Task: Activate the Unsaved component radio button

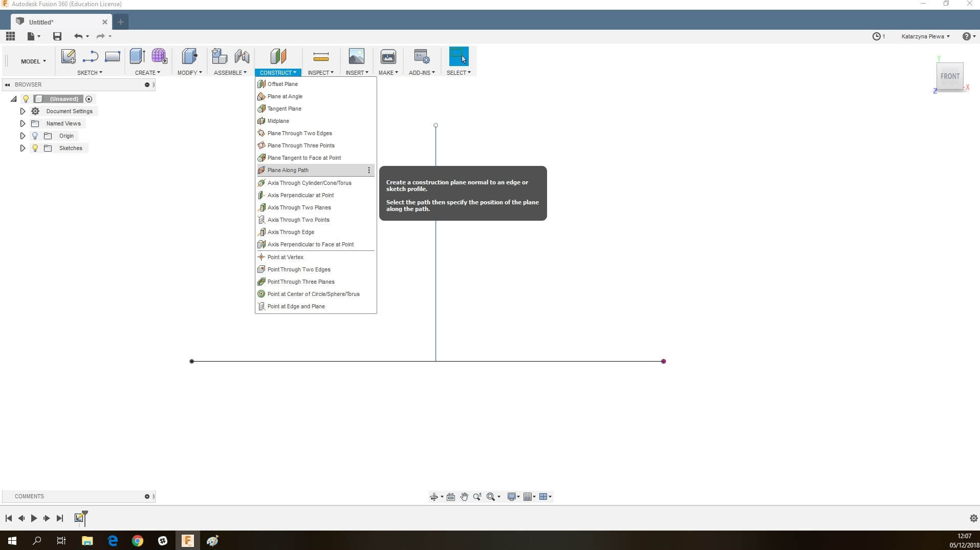Action: pos(89,99)
